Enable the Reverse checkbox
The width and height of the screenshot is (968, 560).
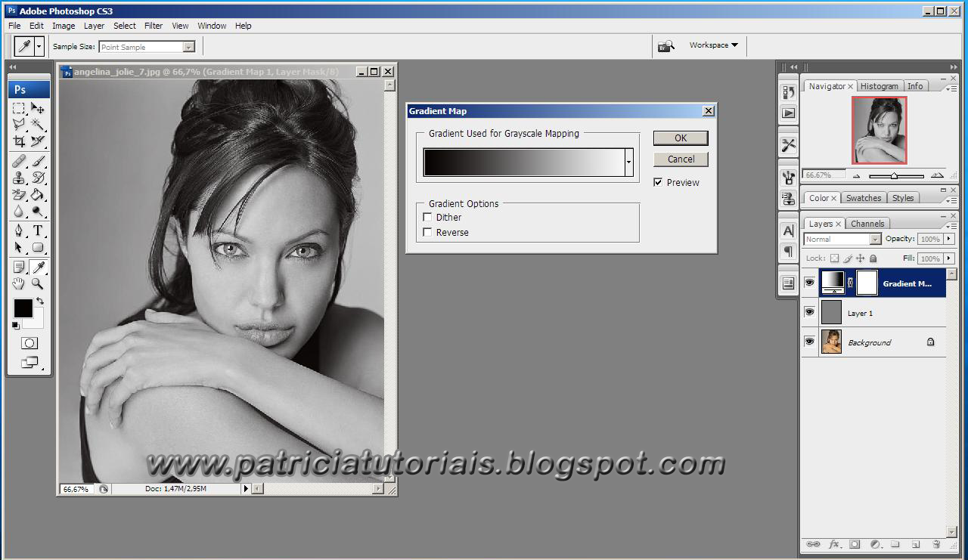[x=427, y=232]
